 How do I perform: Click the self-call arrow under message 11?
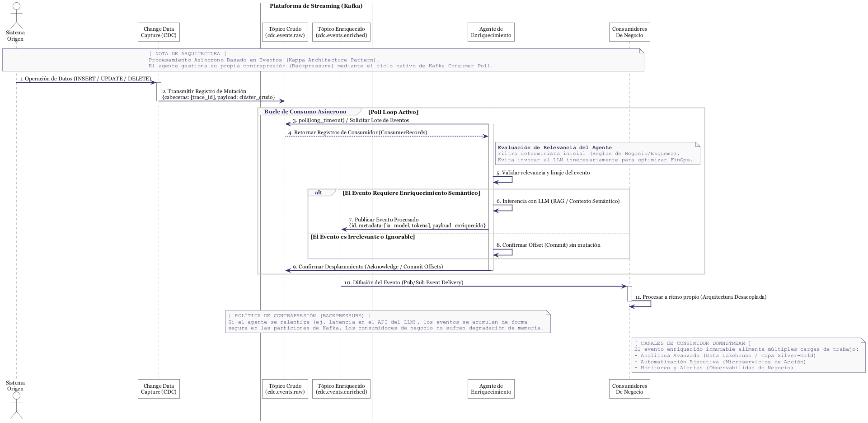[x=640, y=304]
